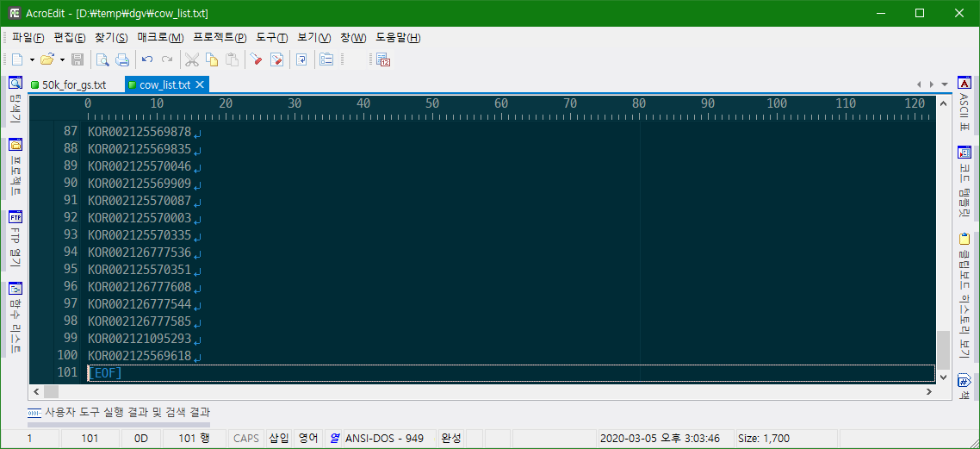Switch to the 50k_for_gs.txt tab
Viewport: 980px width, 449px height.
[68, 84]
